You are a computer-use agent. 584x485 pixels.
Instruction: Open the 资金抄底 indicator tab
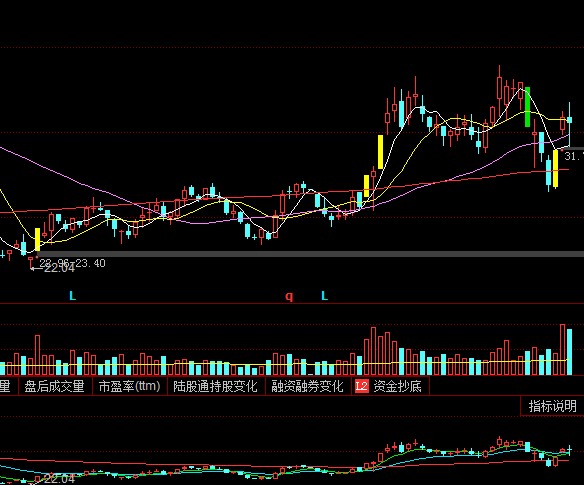[x=397, y=386]
